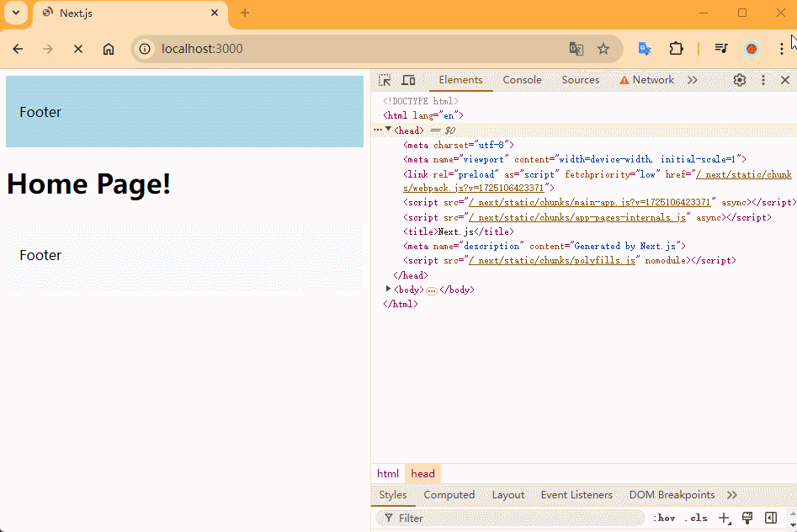This screenshot has width=797, height=532.
Task: Expand the body element node
Action: 388,289
